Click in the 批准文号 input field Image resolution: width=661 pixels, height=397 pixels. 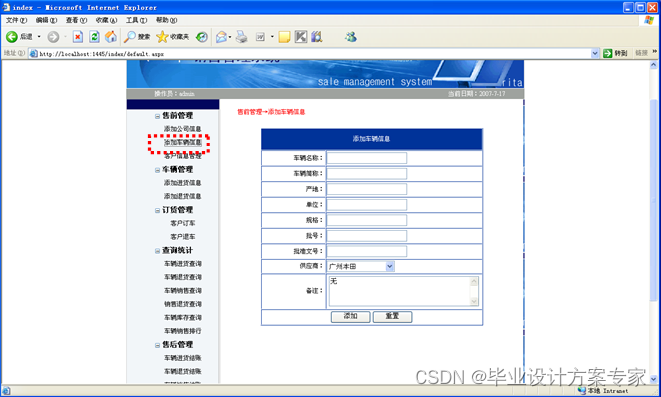pyautogui.click(x=367, y=251)
